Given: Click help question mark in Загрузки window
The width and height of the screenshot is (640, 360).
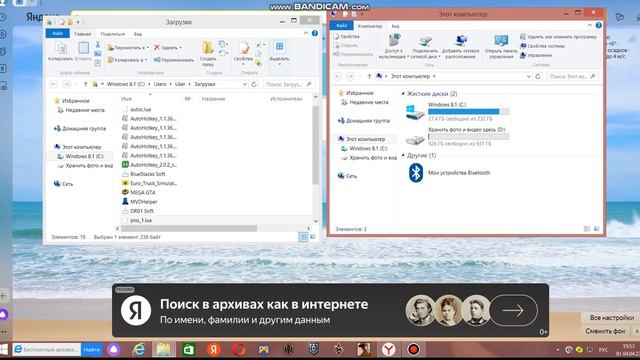Looking at the screenshot, I should (315, 33).
